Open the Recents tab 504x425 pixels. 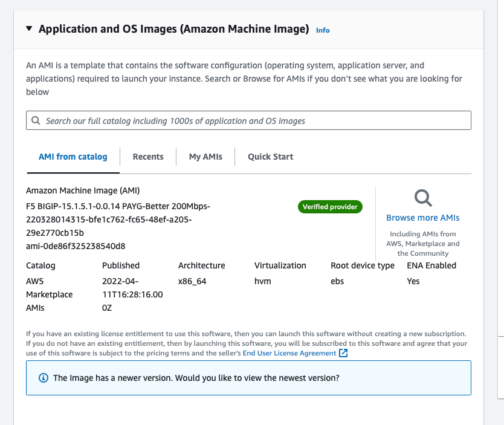[x=148, y=157]
